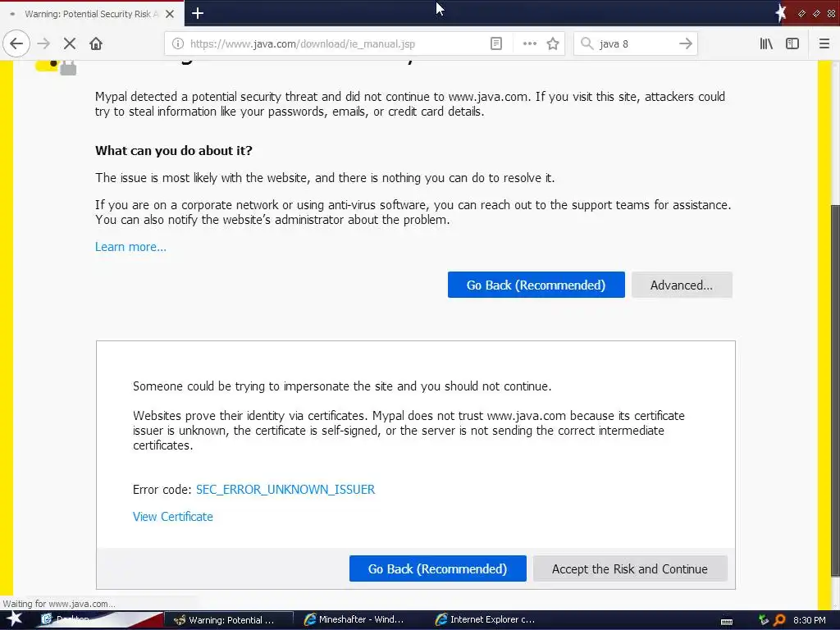Viewport: 840px width, 630px height.
Task: Switch to the Warning: Potential taskbar item
Action: 229,620
